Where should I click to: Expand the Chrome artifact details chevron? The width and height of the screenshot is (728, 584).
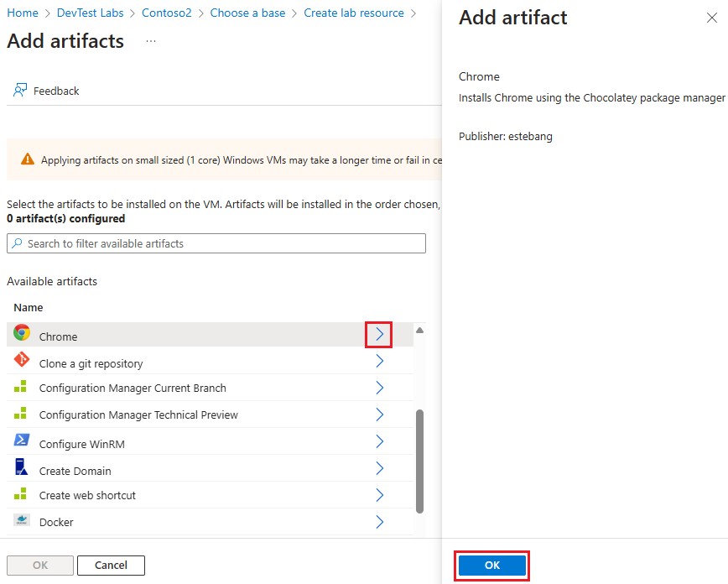[x=378, y=333]
